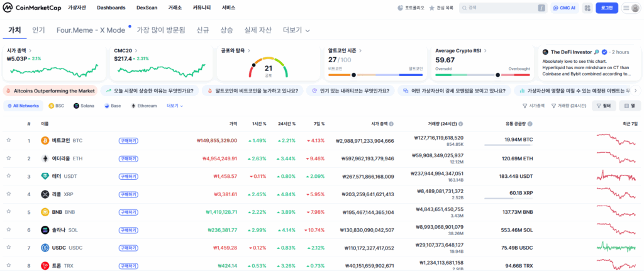The image size is (644, 271).
Task: Add 솔라나 to watchlist star
Action: (8, 230)
